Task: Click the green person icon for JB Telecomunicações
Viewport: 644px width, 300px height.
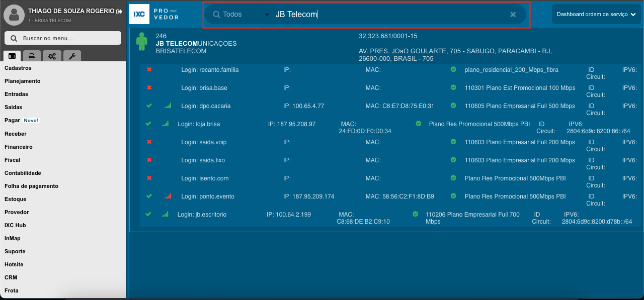Action: (x=142, y=42)
